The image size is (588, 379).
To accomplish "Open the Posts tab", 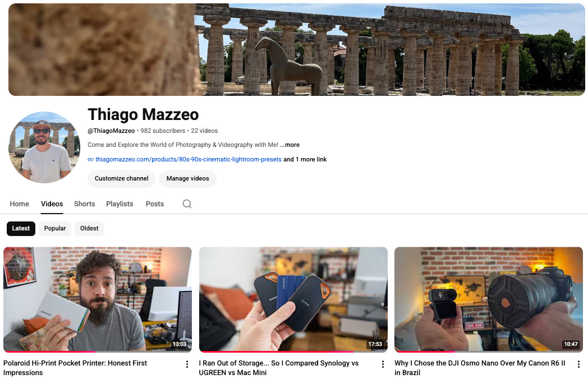I will 154,204.
